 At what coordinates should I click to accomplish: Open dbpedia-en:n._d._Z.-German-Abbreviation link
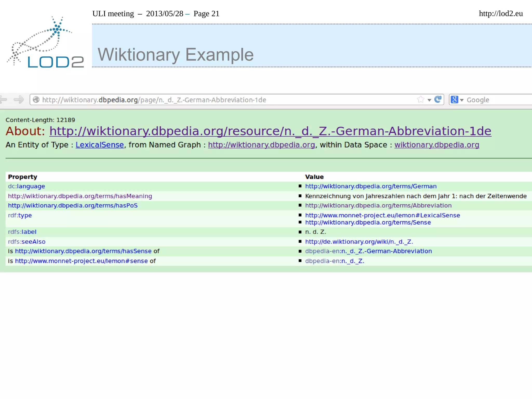click(368, 251)
